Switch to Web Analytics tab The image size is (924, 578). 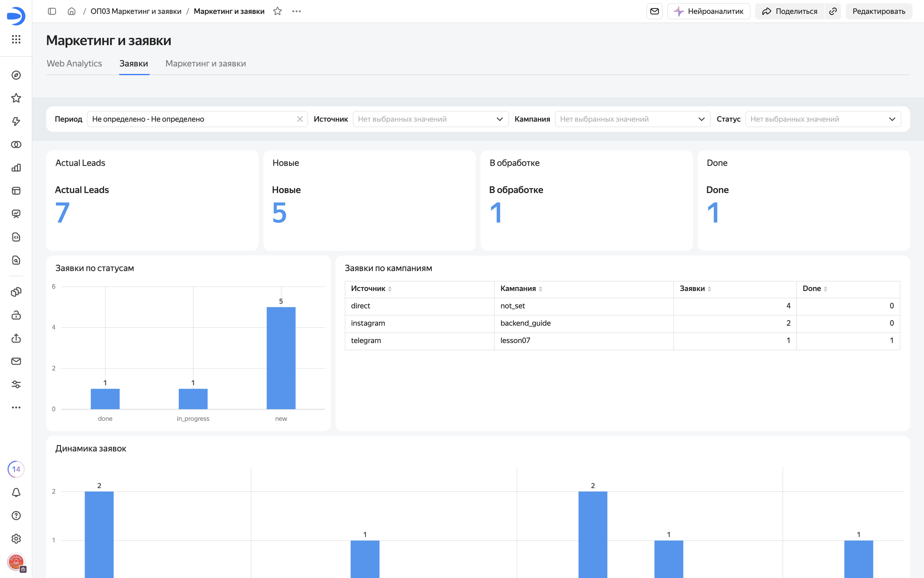[x=74, y=64]
